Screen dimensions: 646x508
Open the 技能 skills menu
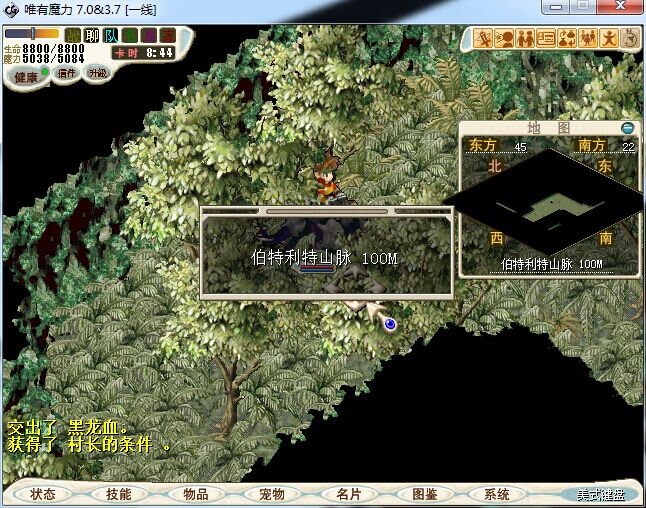pos(119,494)
